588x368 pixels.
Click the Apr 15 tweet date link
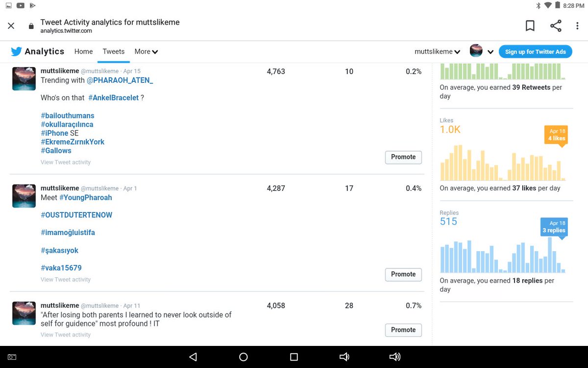pos(132,72)
